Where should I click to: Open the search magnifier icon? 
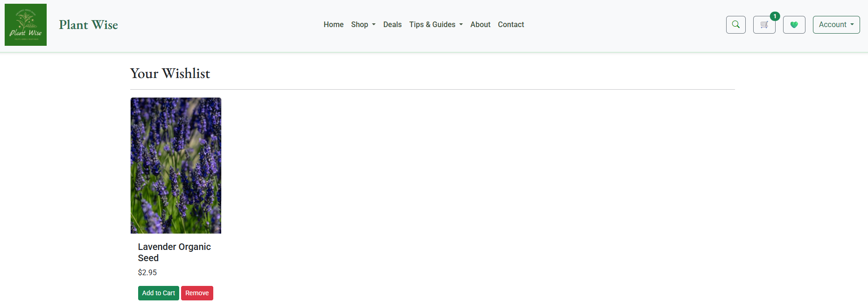point(736,25)
